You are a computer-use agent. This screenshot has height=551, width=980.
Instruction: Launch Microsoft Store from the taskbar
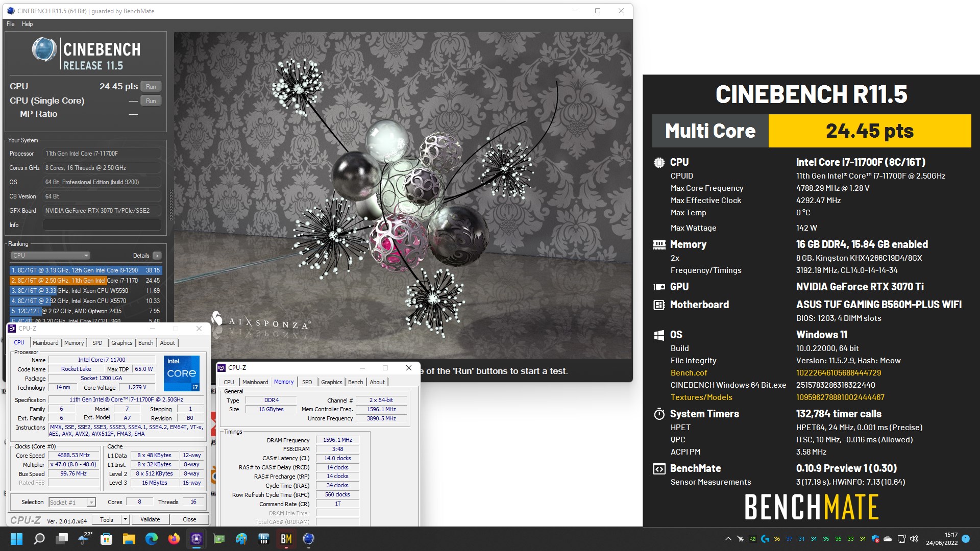pos(107,539)
